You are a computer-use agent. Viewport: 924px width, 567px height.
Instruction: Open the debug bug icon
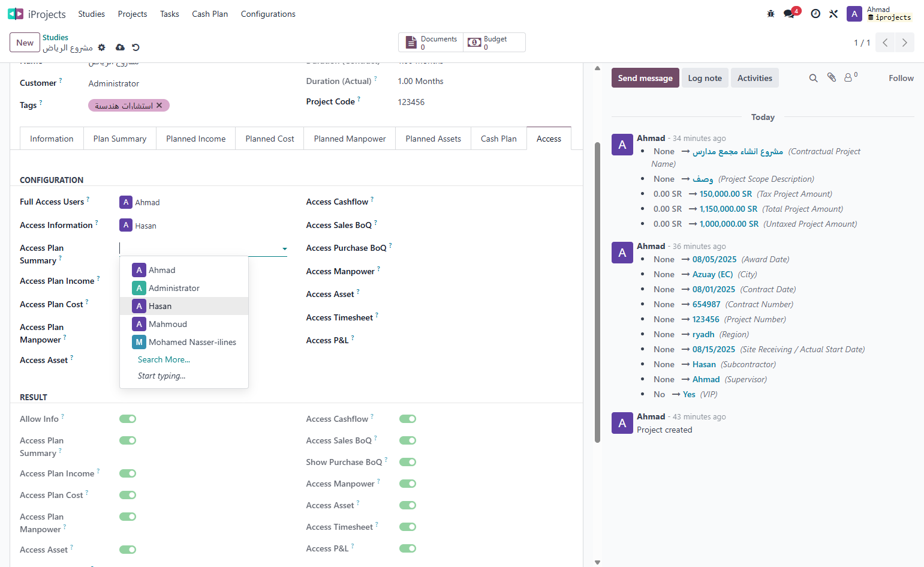click(x=771, y=14)
